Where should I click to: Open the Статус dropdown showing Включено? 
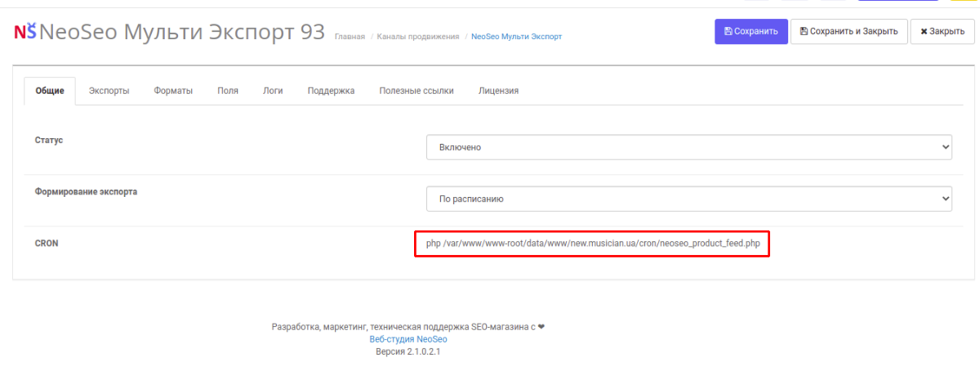click(689, 147)
